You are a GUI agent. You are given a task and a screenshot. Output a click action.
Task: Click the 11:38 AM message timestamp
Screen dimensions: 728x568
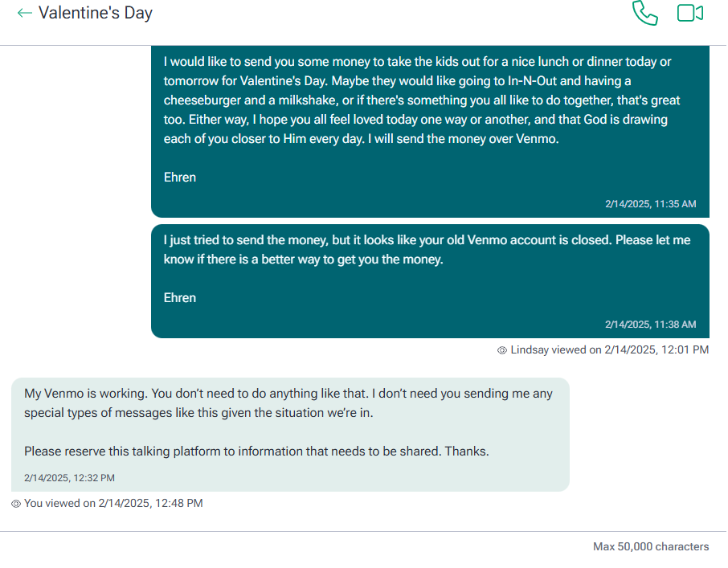coord(650,325)
